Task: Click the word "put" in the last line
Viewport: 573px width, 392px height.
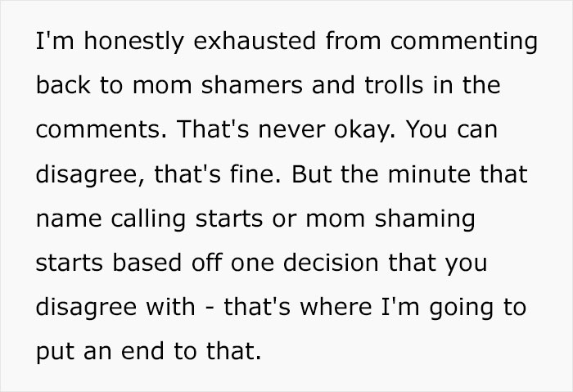Action: (54, 353)
